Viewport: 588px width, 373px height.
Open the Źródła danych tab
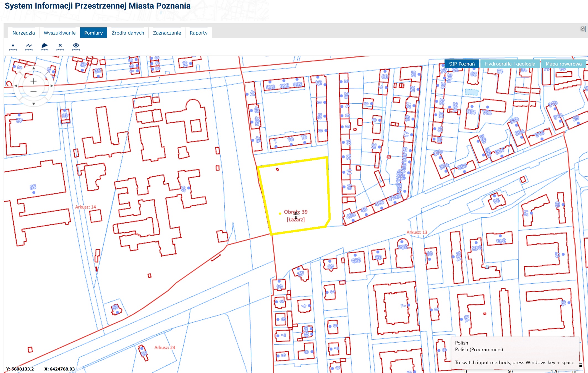pyautogui.click(x=128, y=33)
